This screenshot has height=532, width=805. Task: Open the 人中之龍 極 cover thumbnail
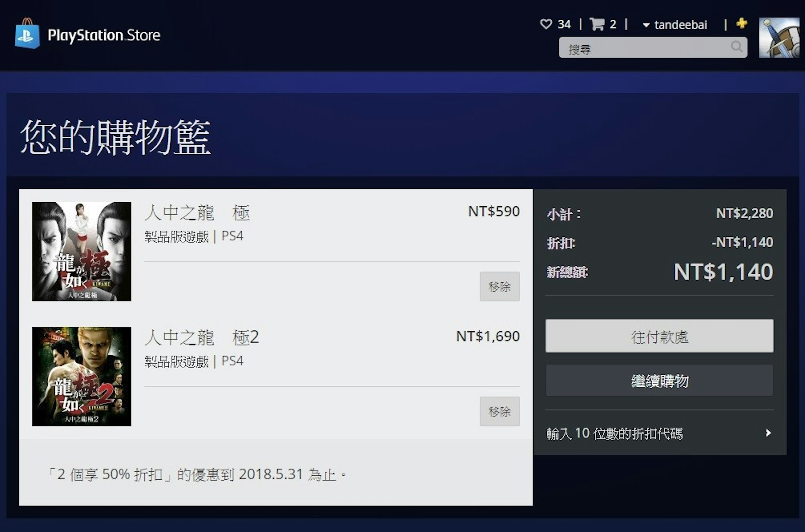pyautogui.click(x=82, y=252)
